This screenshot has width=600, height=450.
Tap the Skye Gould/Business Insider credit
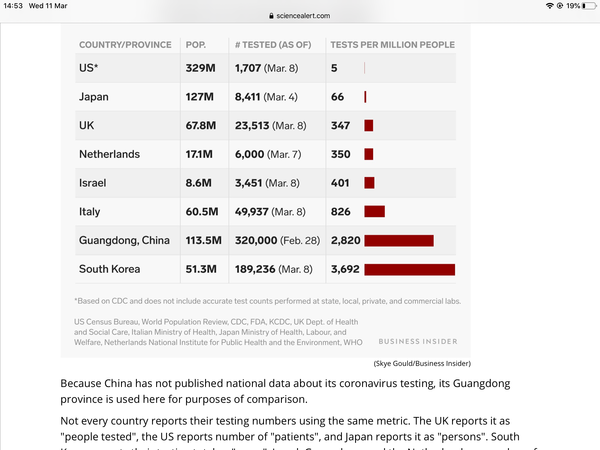pos(421,363)
